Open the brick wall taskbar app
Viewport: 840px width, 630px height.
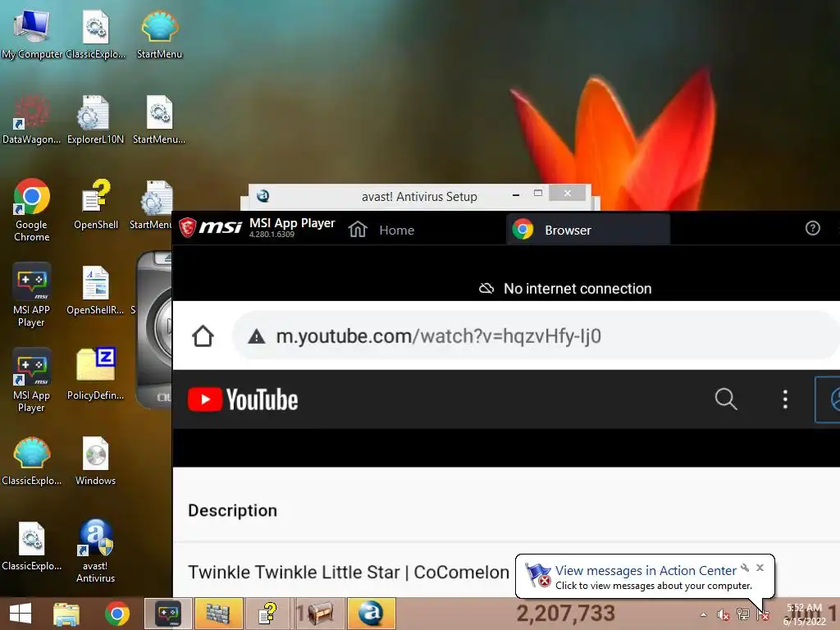click(x=218, y=614)
